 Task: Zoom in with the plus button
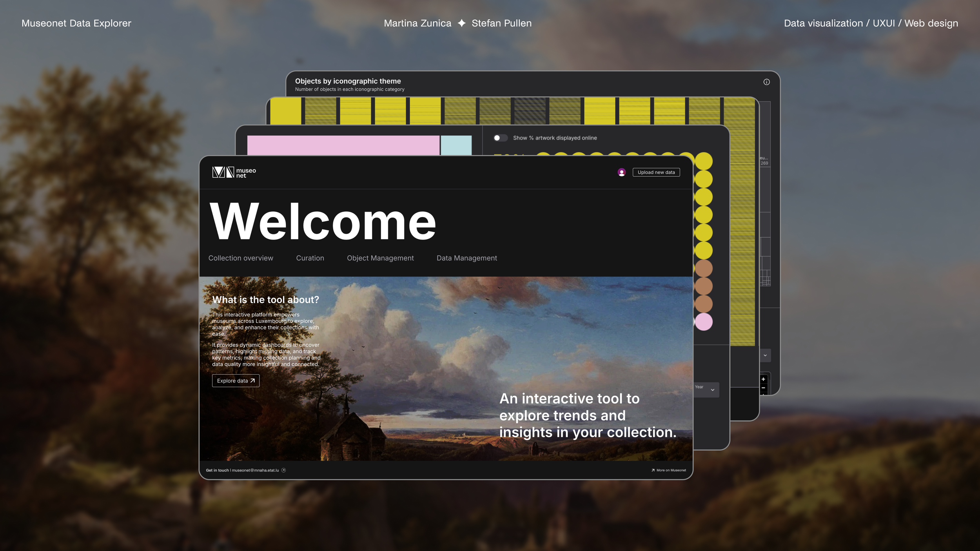pos(763,379)
